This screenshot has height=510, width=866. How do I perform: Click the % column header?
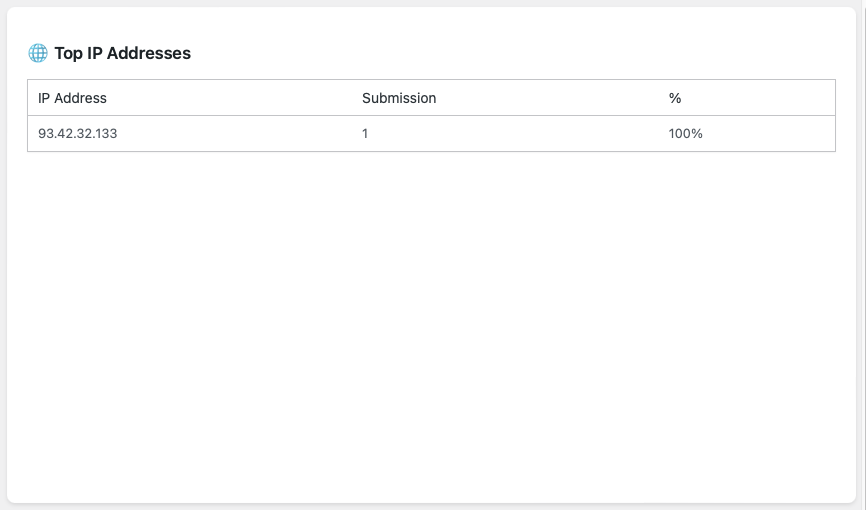point(675,98)
